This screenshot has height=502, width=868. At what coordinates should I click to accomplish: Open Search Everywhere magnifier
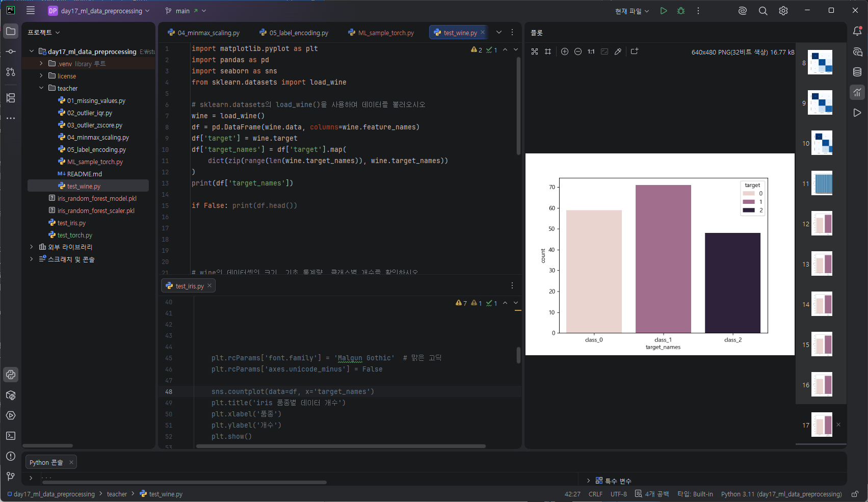[x=763, y=11]
